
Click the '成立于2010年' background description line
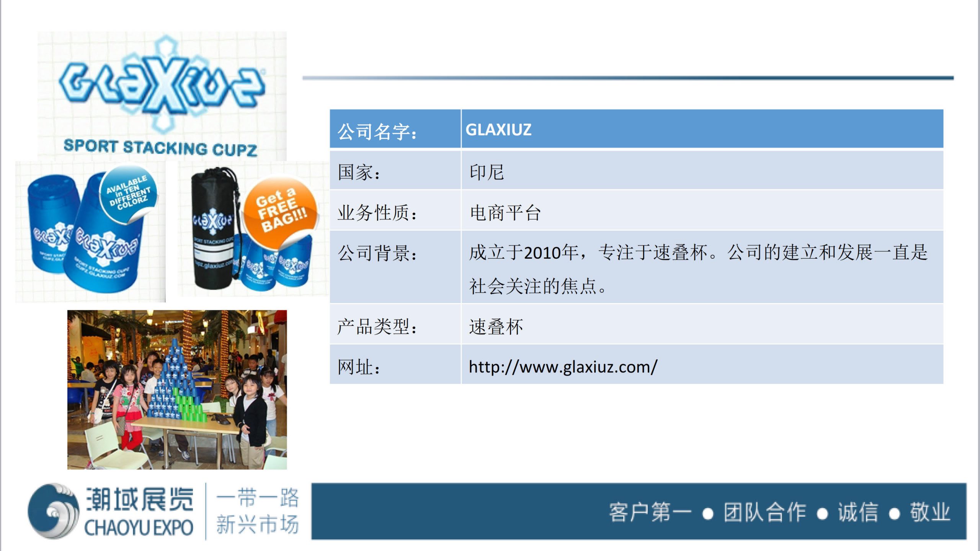pos(698,253)
